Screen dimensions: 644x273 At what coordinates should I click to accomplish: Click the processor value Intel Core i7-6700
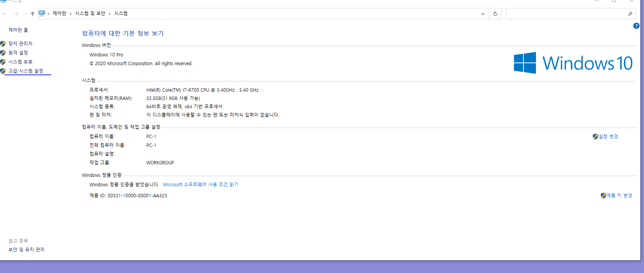coord(202,90)
